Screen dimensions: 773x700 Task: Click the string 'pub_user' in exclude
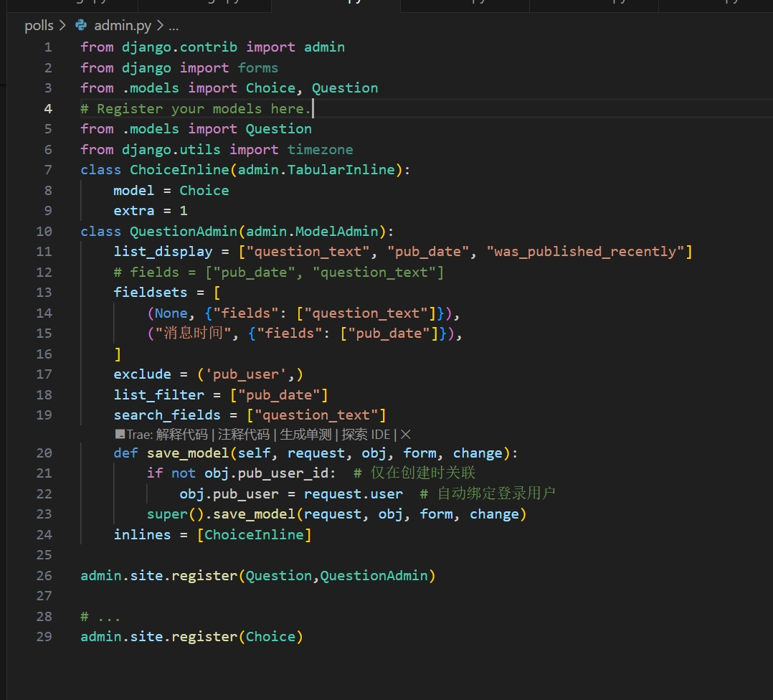coord(245,374)
